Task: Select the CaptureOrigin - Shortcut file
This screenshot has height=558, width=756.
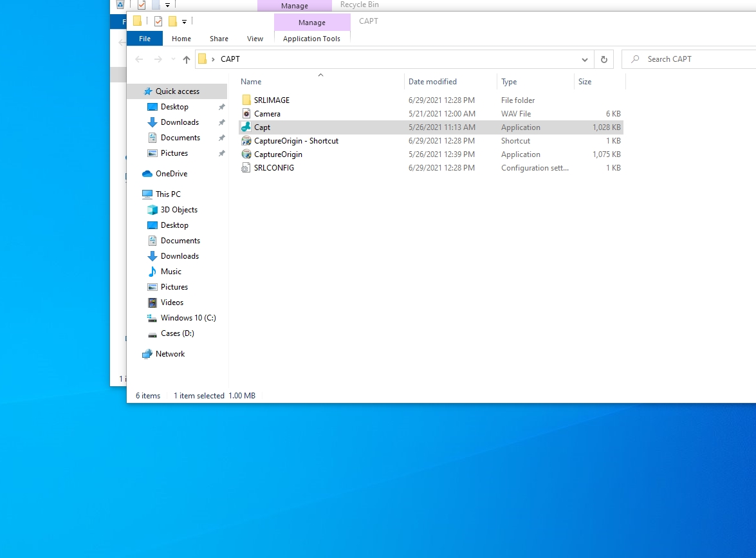Action: [x=296, y=141]
